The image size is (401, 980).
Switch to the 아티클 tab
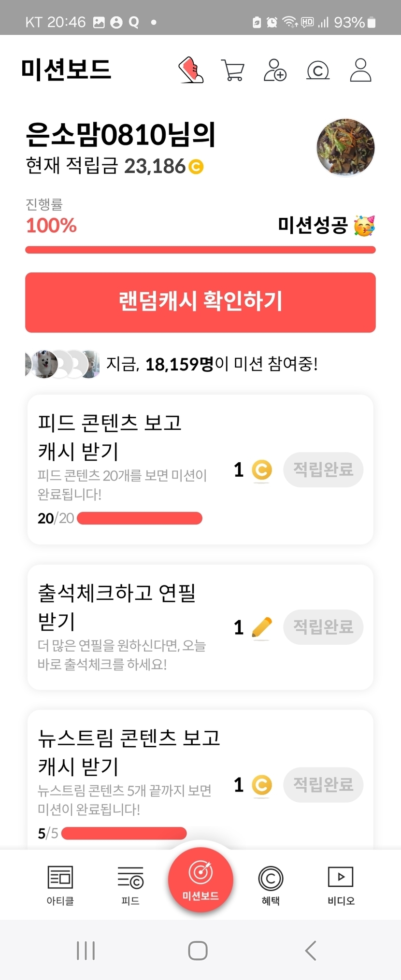60,885
